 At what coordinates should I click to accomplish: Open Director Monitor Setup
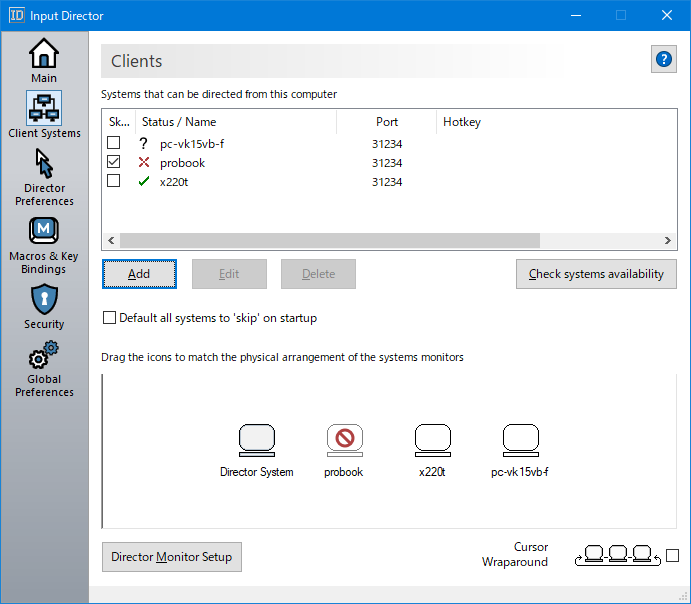click(172, 557)
